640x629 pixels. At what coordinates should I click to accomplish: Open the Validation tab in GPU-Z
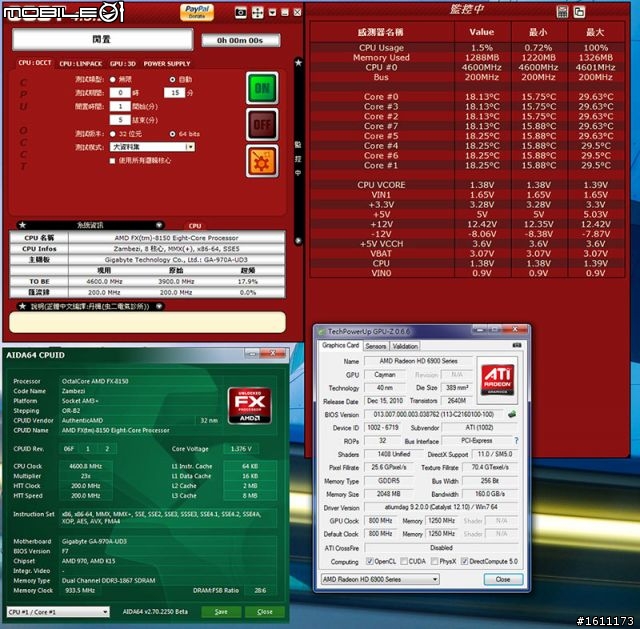pyautogui.click(x=405, y=346)
